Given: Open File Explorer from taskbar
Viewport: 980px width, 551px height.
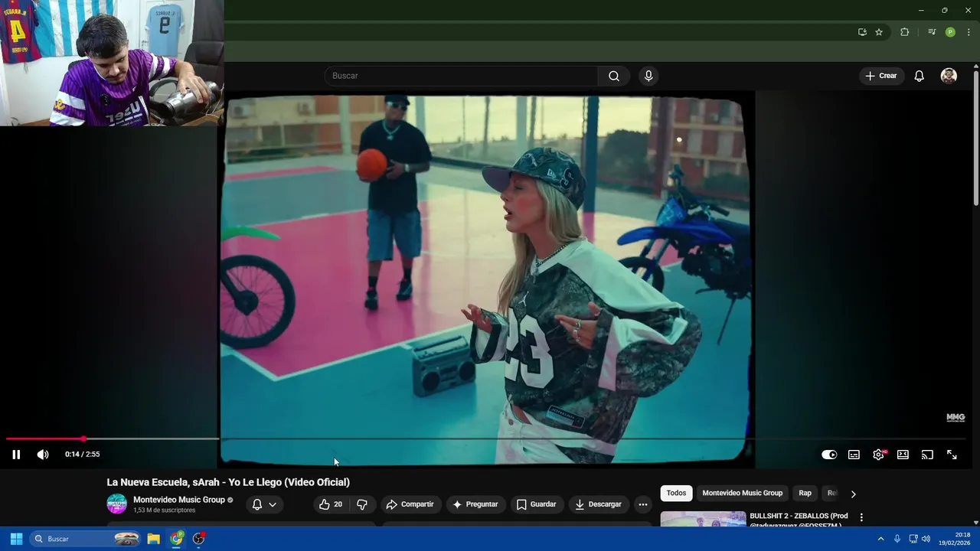Looking at the screenshot, I should 153,539.
